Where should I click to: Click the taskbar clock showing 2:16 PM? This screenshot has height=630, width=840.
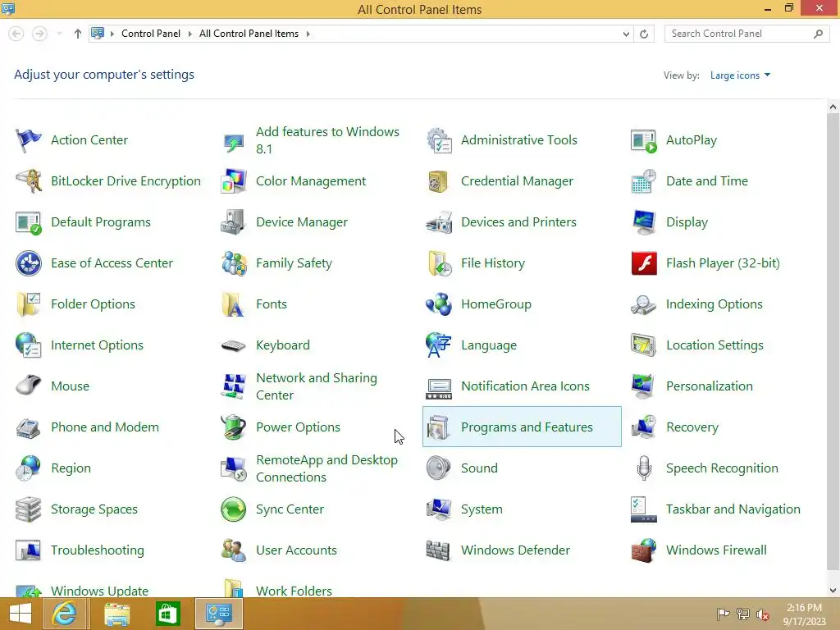pyautogui.click(x=804, y=614)
